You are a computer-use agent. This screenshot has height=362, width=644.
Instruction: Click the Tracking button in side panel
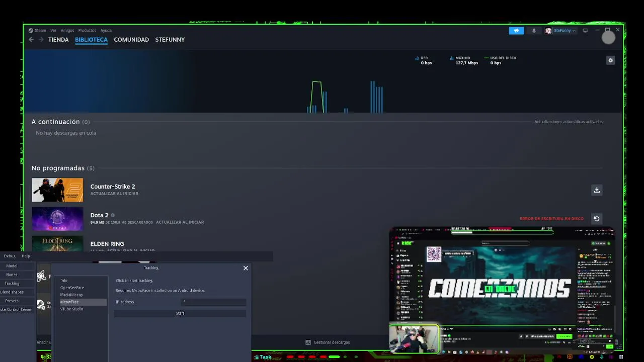[x=17, y=284]
